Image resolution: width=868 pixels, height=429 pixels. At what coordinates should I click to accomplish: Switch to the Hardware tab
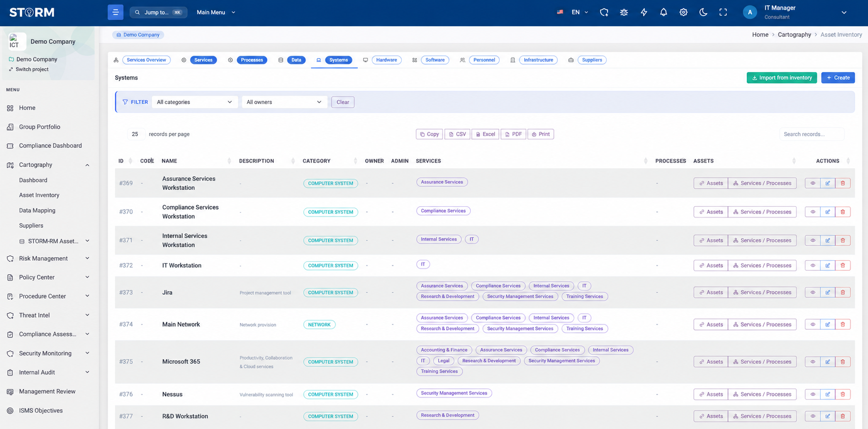click(x=387, y=60)
